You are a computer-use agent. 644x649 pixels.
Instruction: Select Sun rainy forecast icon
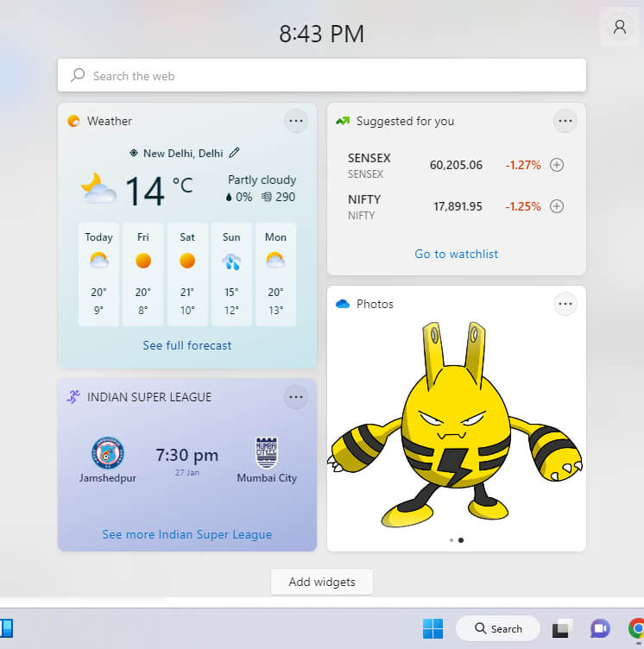(231, 261)
